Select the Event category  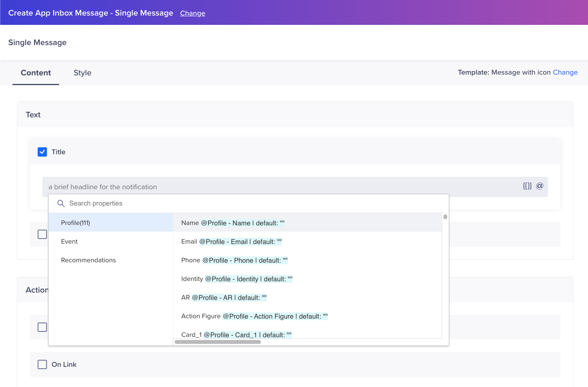point(111,241)
